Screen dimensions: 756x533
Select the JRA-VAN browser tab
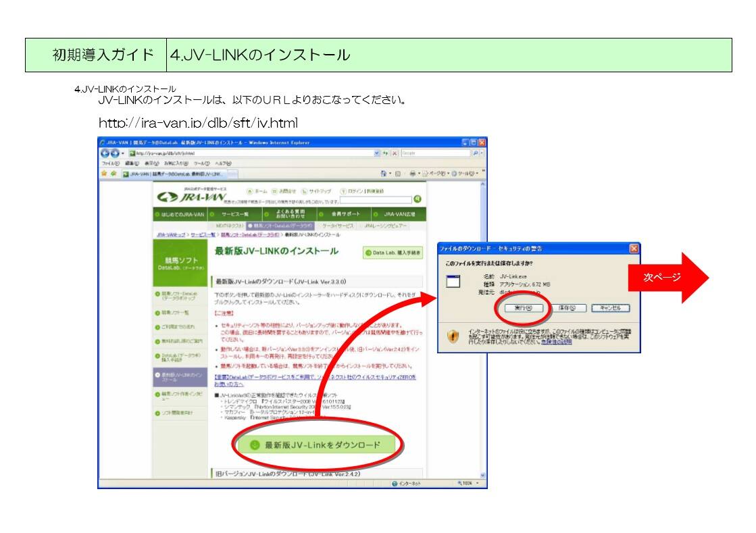173,174
